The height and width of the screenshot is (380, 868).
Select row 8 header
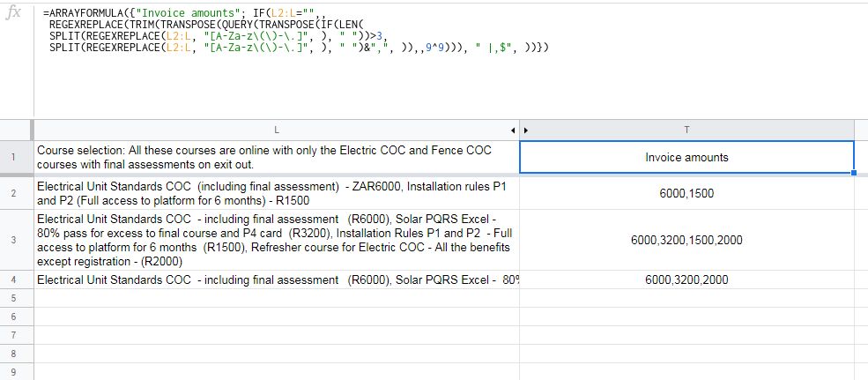coord(17,354)
